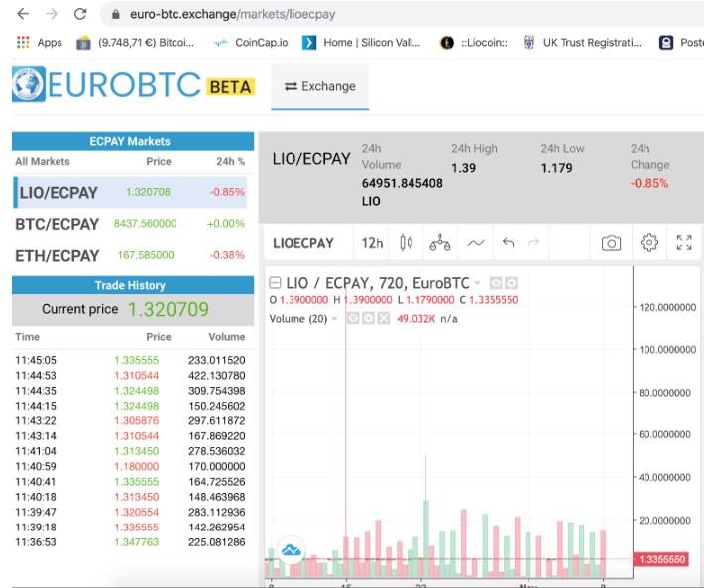
Task: Click volume 422.130780 in trade history
Action: 217,375
